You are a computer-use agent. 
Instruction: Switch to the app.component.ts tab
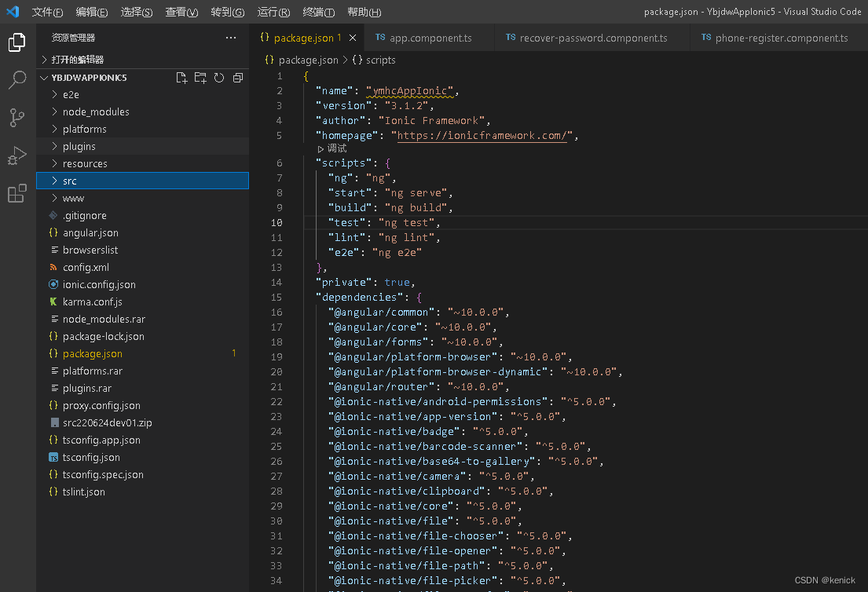[x=430, y=38]
